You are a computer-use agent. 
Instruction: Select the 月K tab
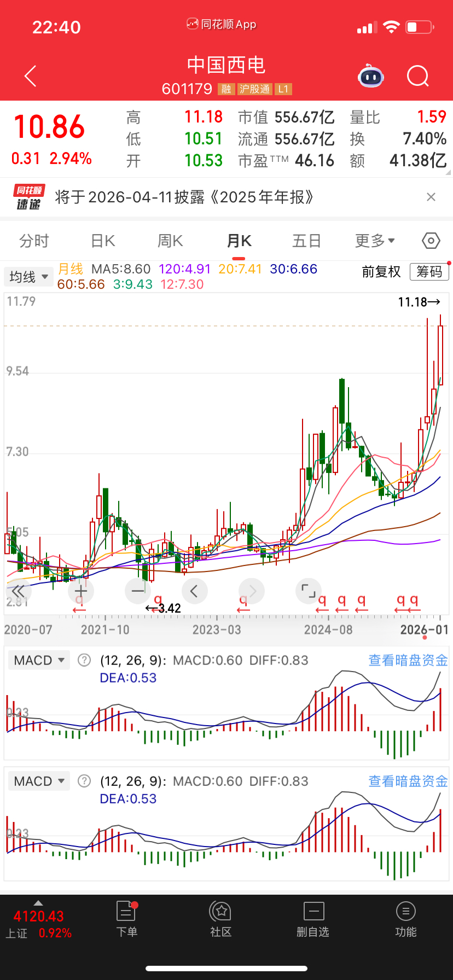(239, 241)
